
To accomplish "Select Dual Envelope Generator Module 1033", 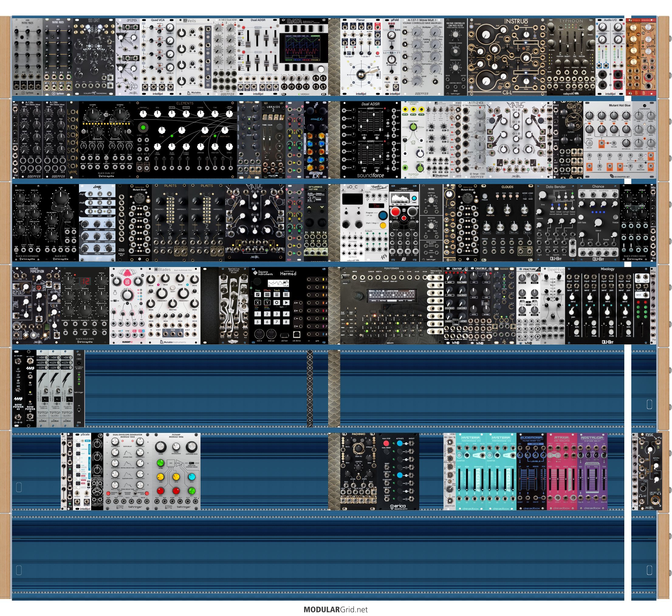I will [x=128, y=472].
